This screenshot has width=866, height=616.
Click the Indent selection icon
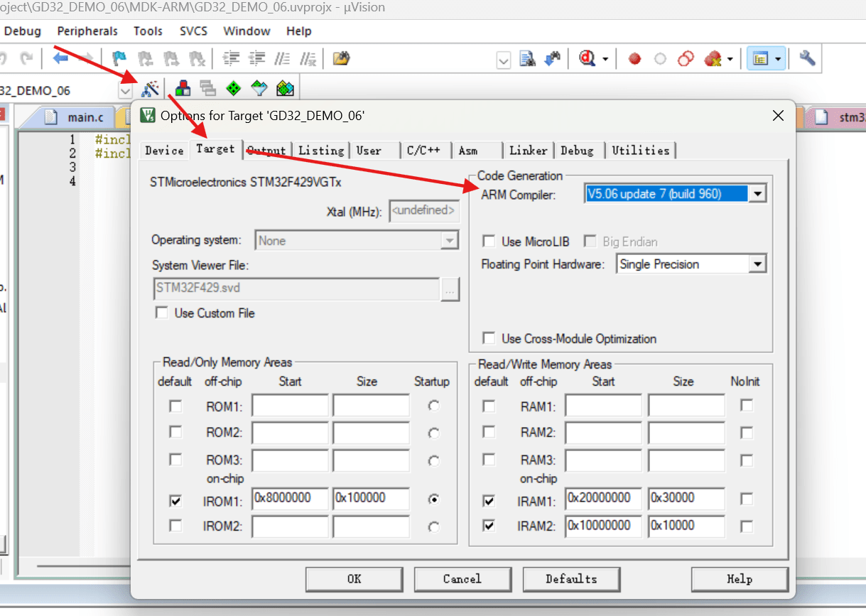(231, 58)
